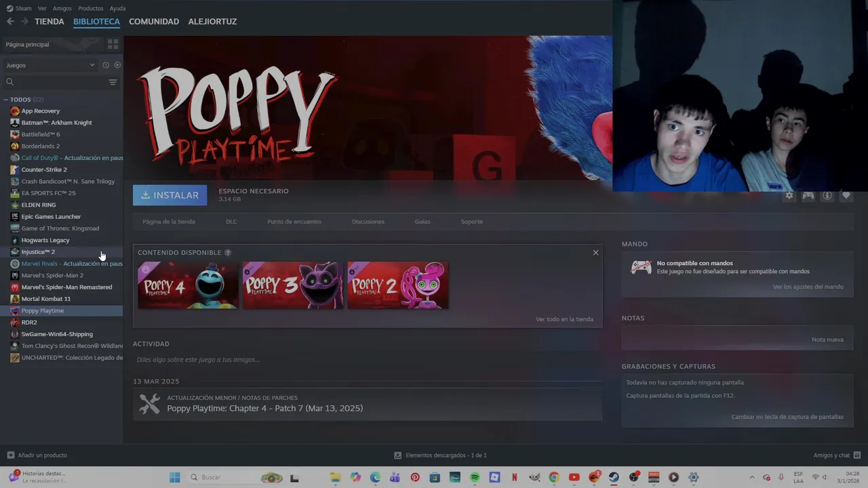Open advanced library filter options icon
This screenshot has width=868, height=488.
click(x=113, y=82)
